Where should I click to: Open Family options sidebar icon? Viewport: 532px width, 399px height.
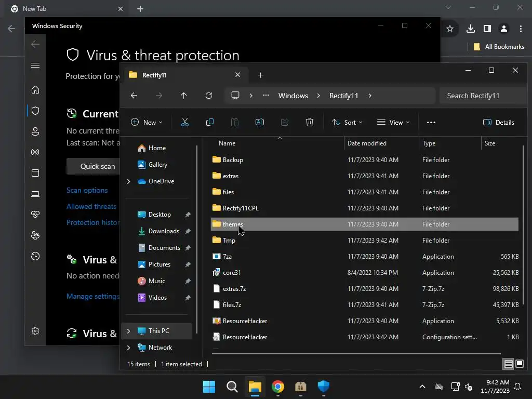(35, 235)
